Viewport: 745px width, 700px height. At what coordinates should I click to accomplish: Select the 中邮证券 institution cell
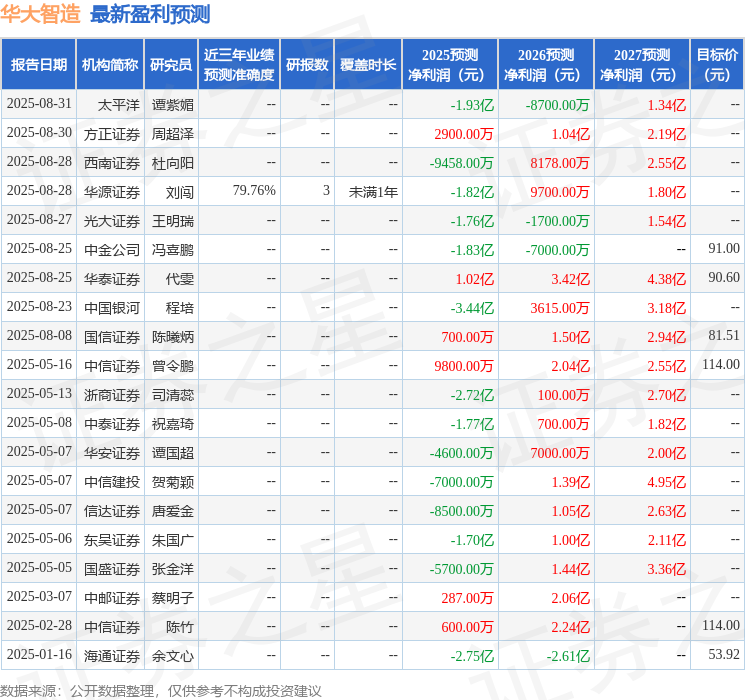click(x=112, y=598)
